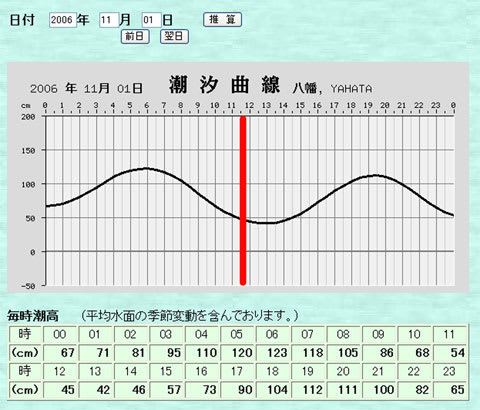Image resolution: width=480 pixels, height=410 pixels.
Task: Click the 毎時潮高 heading
Action: pos(33,316)
